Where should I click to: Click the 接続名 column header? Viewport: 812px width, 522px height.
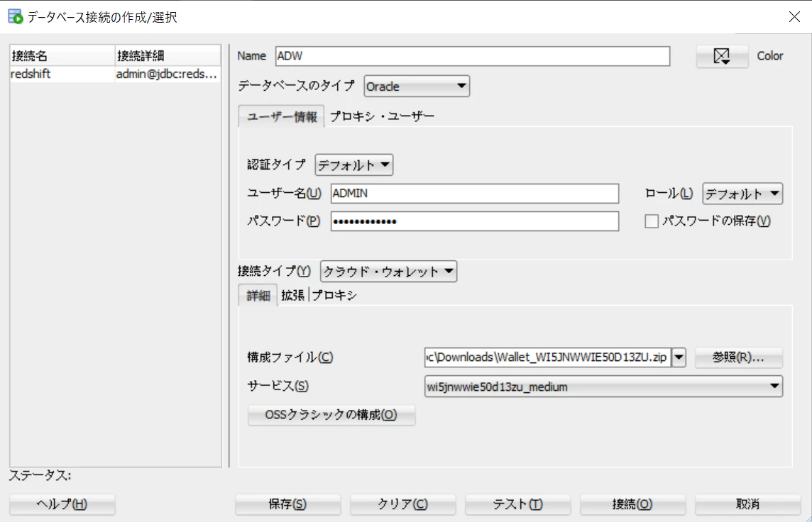62,55
